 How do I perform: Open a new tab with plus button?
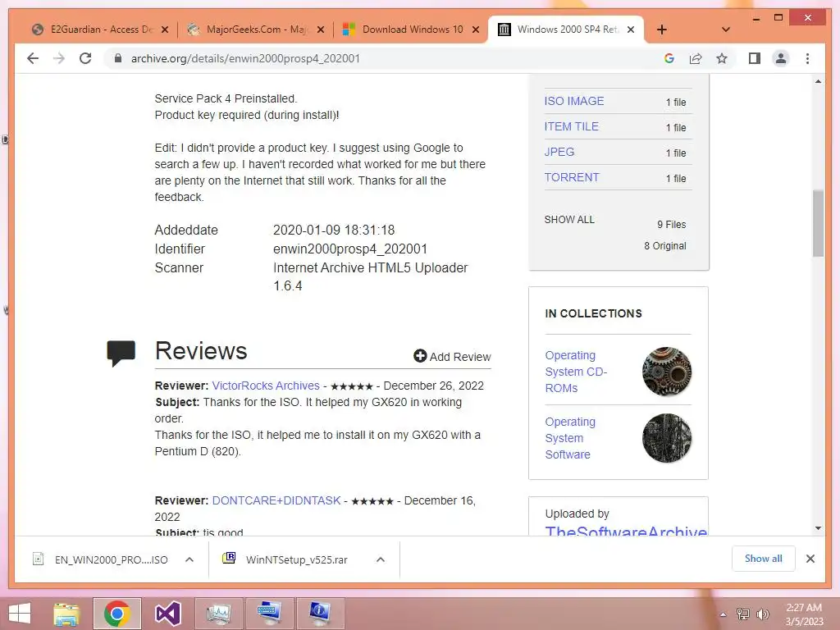(662, 30)
